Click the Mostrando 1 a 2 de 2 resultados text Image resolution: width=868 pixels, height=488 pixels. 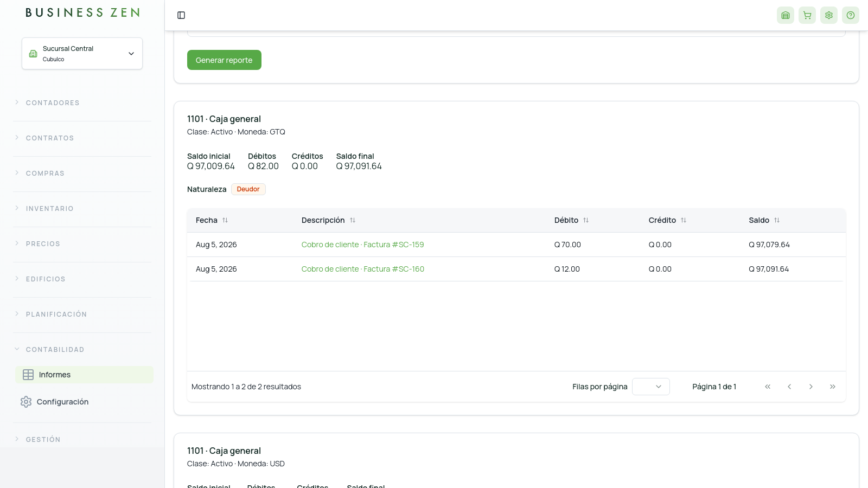[x=246, y=387]
